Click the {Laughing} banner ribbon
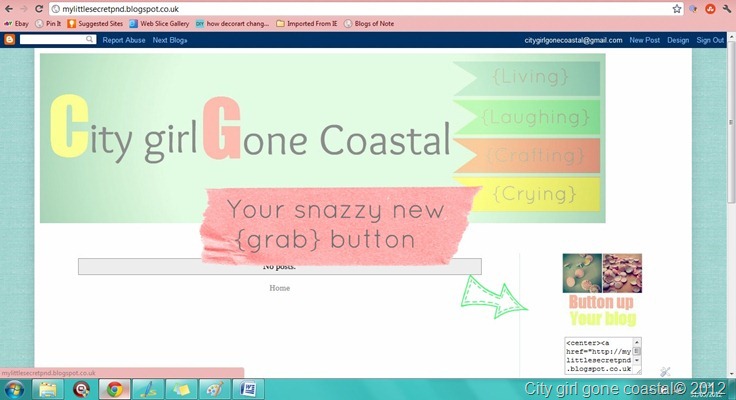736x400 pixels. tap(528, 117)
